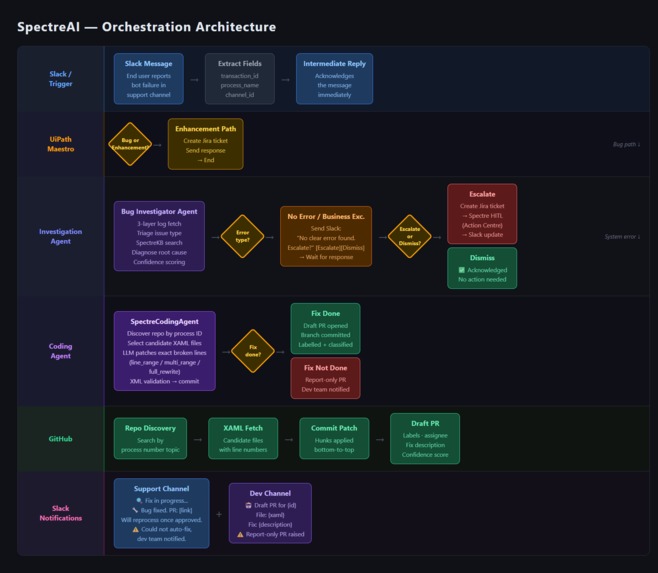The width and height of the screenshot is (658, 573).
Task: Click the Coding Agent lane label
Action: pyautogui.click(x=60, y=351)
